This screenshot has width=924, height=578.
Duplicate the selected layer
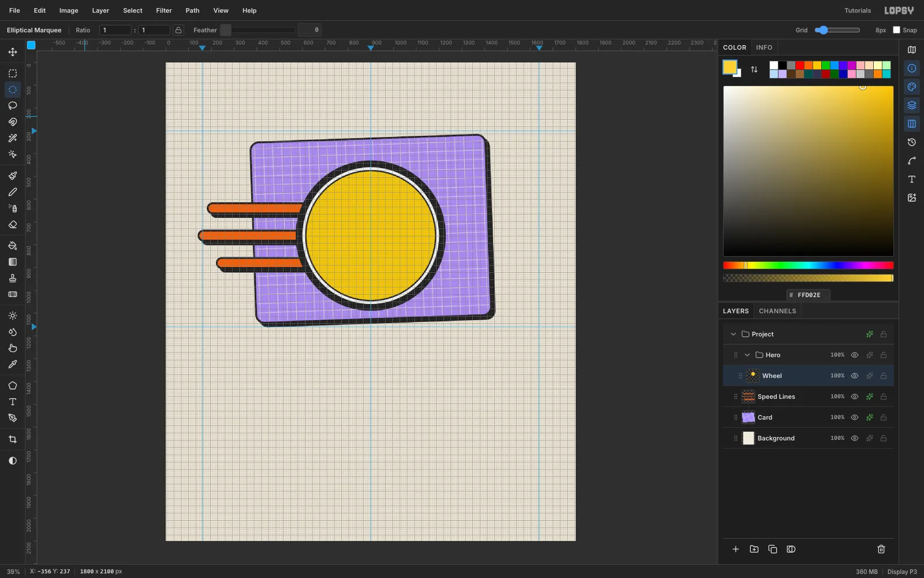click(773, 549)
